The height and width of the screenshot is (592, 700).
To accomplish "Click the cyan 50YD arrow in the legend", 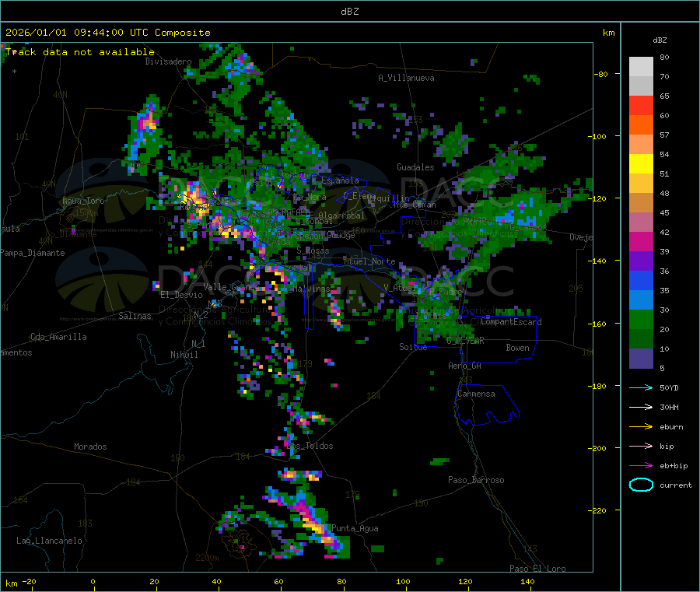I will tap(641, 387).
